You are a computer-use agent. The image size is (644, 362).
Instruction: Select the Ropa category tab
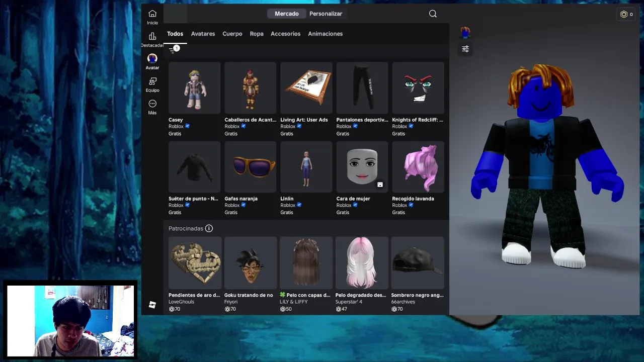[x=257, y=34]
